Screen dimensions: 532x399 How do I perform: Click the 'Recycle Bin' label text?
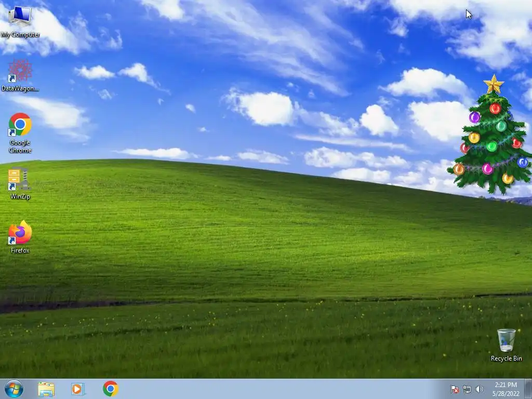point(506,358)
